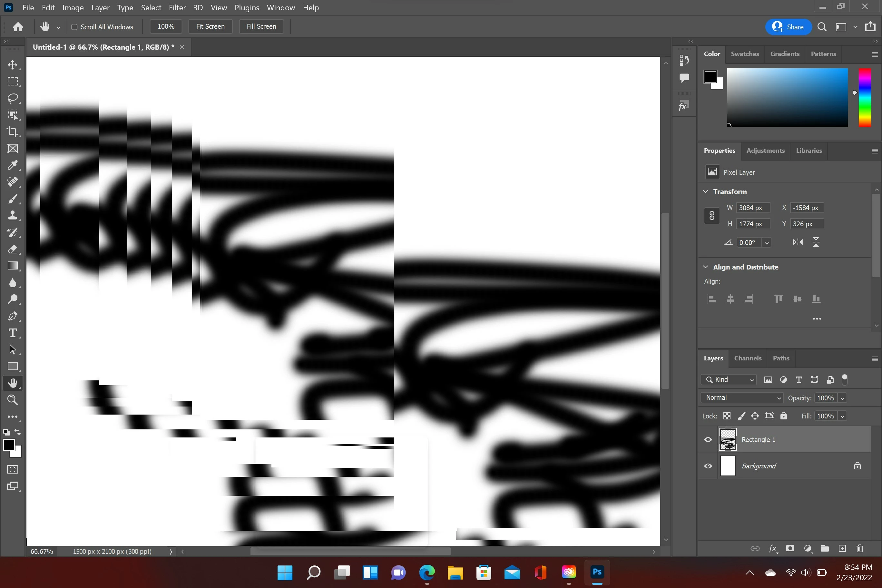Collapse the Transform section
This screenshot has width=882, height=588.
tap(705, 191)
